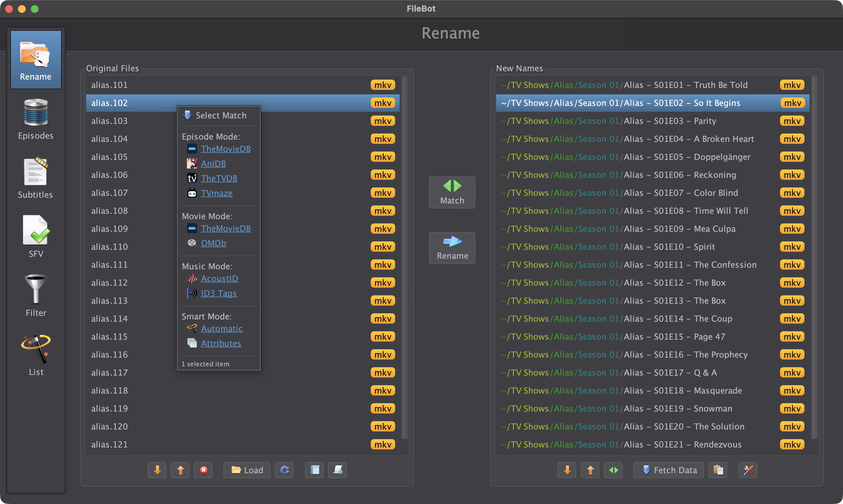Pick OMDb under Movie Mode
Image resolution: width=843 pixels, height=504 pixels.
[213, 243]
